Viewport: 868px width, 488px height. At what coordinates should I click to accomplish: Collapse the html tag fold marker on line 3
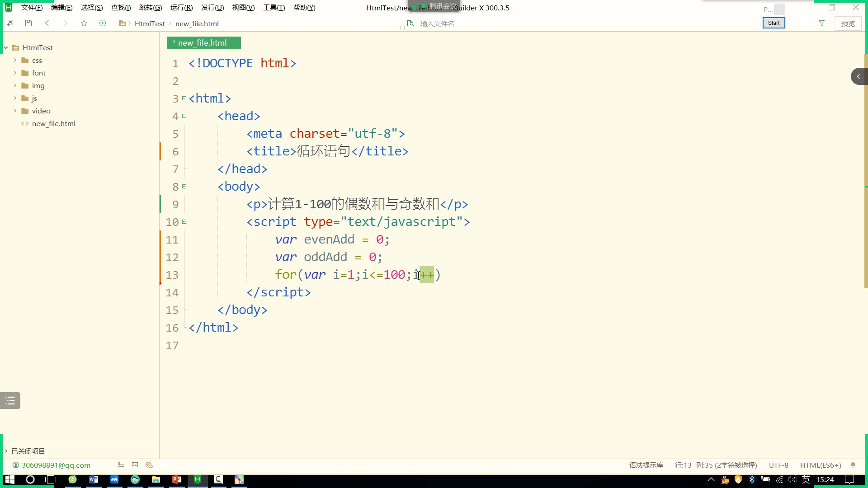pyautogui.click(x=184, y=99)
